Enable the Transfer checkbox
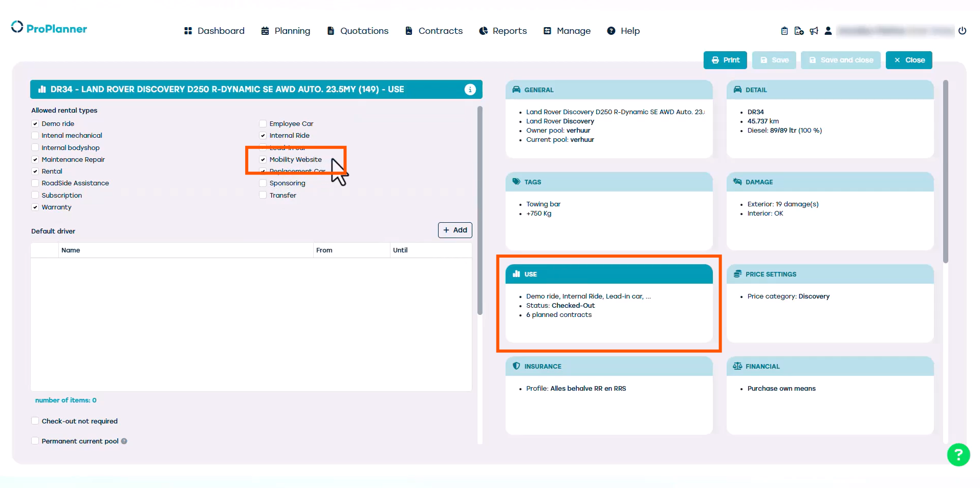The image size is (980, 488). [x=263, y=196]
